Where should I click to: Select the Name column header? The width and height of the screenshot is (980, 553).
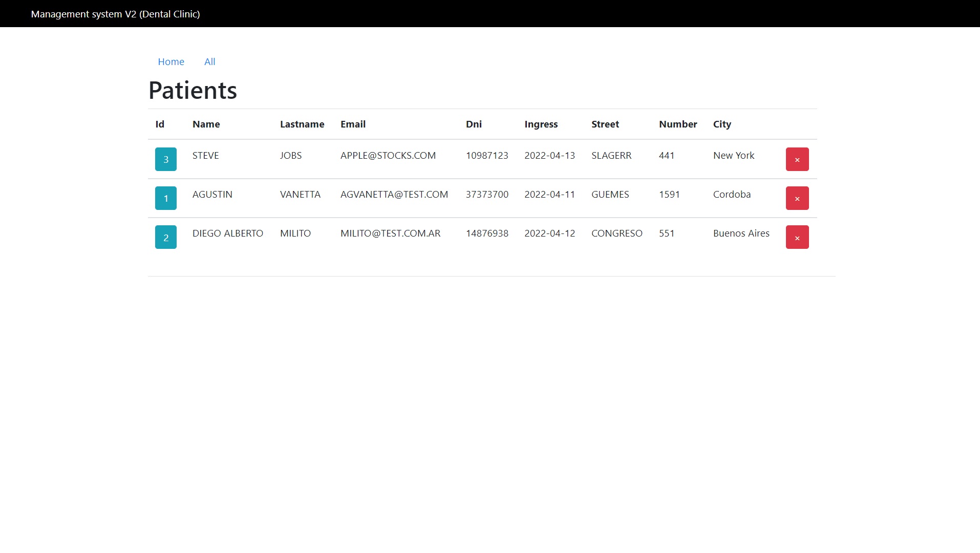[206, 124]
